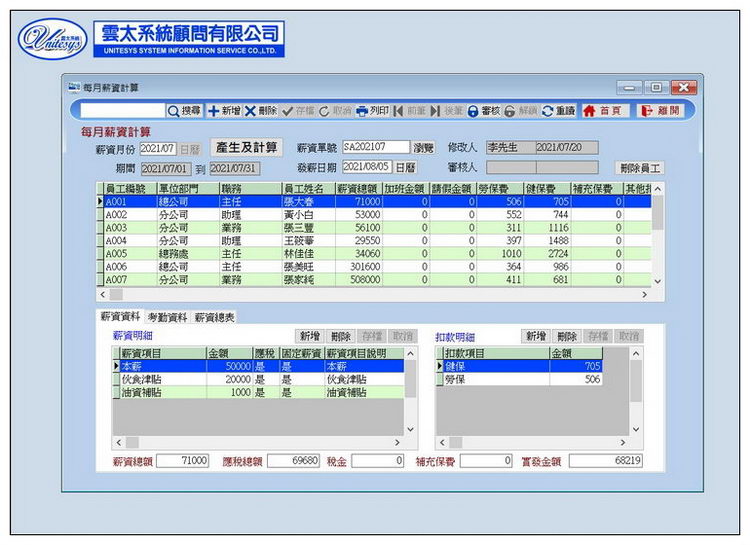Image resolution: width=750 pixels, height=545 pixels.
Task: Click the 勞保費 column header
Action: [x=500, y=189]
